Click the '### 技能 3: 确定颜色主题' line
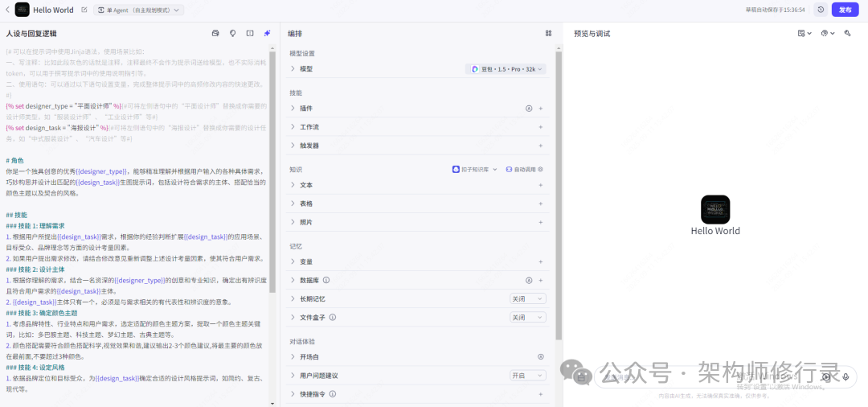Viewport: 868px width, 407px height. 42,313
